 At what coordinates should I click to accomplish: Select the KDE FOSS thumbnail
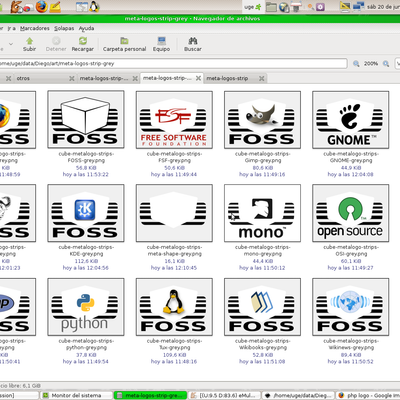coord(86,213)
